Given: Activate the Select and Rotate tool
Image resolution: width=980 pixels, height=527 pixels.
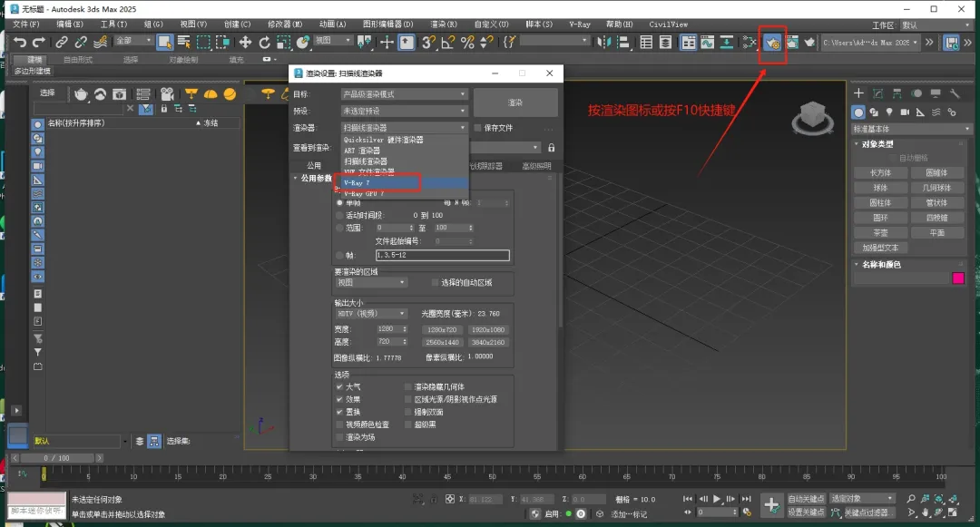Looking at the screenshot, I should (265, 41).
